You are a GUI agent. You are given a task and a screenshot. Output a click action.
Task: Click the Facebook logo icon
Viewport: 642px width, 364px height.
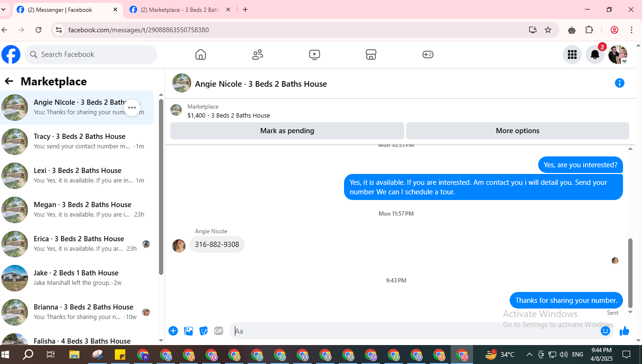point(11,55)
